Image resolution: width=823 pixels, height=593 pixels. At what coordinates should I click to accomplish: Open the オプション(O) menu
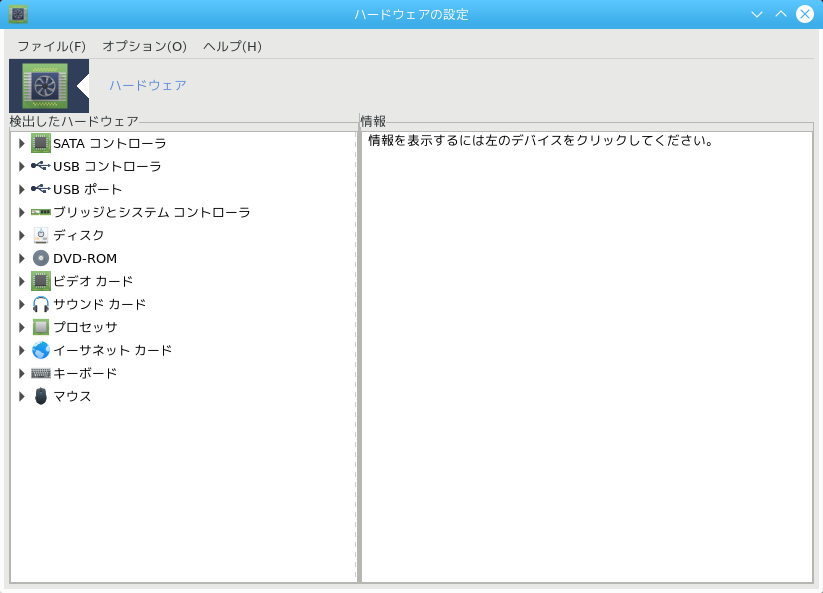[x=144, y=46]
